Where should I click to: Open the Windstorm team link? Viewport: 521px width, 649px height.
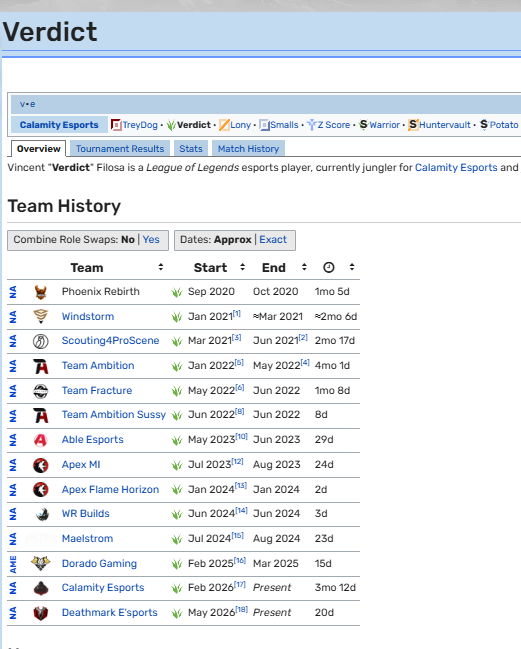pos(88,317)
